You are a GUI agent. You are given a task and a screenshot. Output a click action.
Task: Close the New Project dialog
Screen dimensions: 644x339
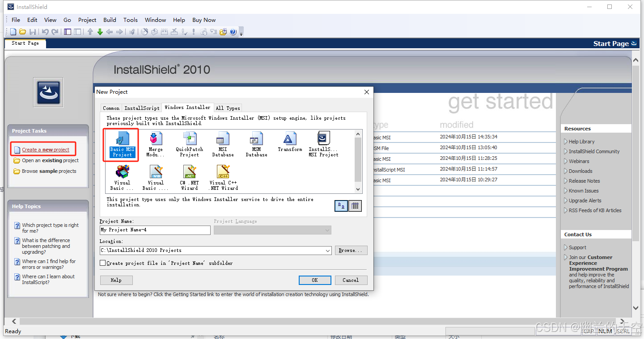point(367,92)
